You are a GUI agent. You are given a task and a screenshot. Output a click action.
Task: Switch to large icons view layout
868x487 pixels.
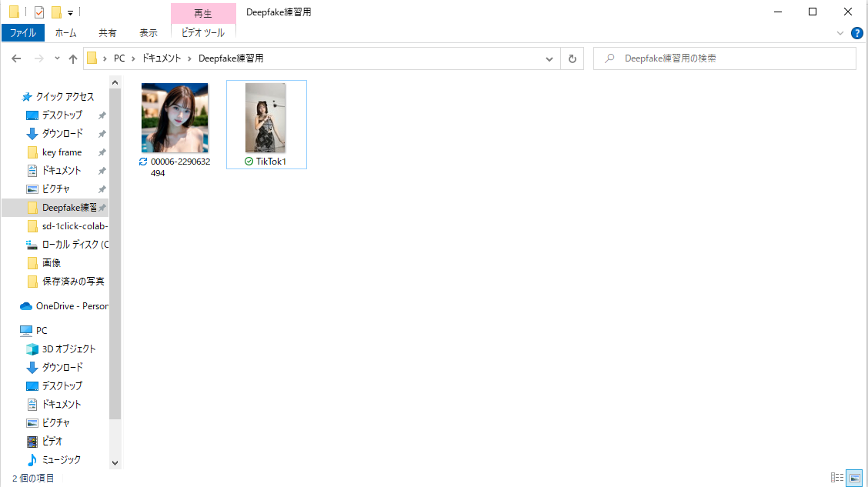click(854, 478)
